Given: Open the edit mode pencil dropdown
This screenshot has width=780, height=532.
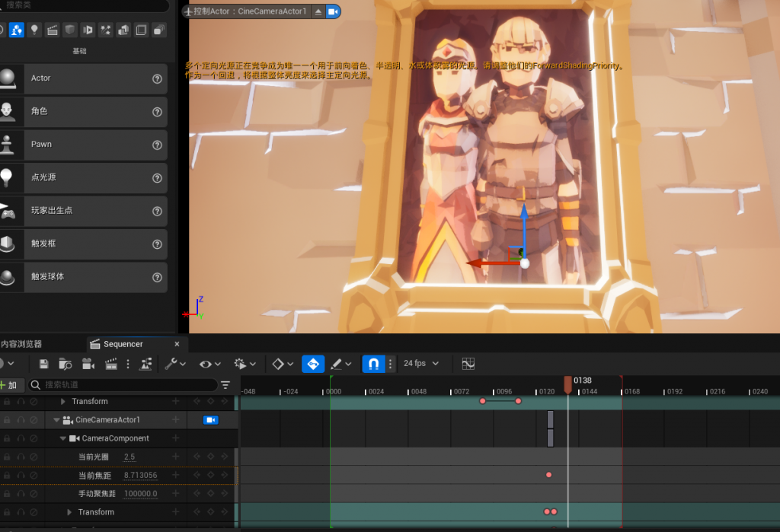Looking at the screenshot, I should (340, 364).
